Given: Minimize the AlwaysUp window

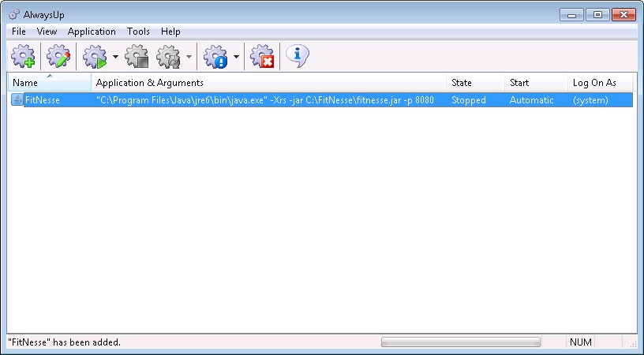Looking at the screenshot, I should click(x=571, y=15).
